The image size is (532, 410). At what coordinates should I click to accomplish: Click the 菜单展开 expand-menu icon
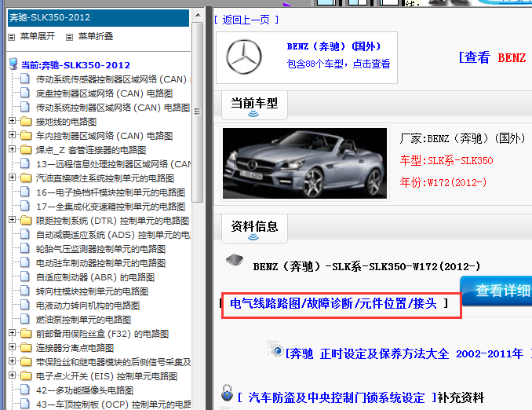coord(12,38)
